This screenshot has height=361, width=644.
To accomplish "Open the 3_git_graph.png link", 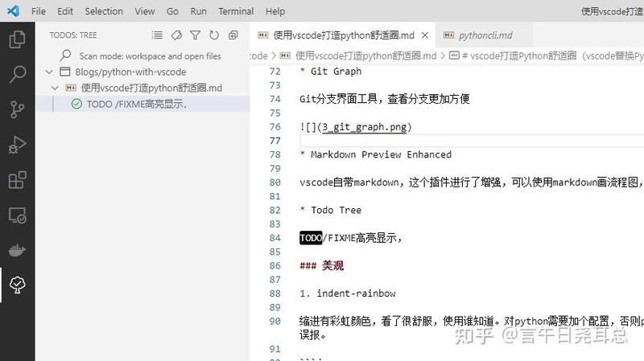I will 365,127.
